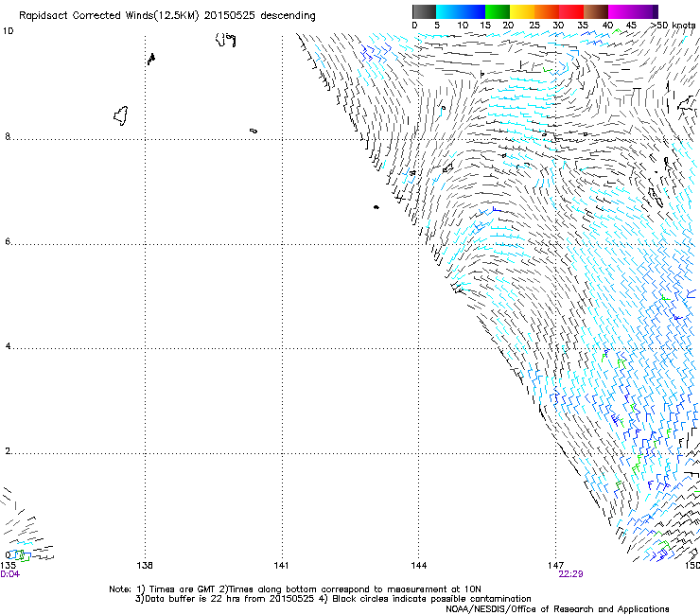700x615 pixels.
Task: Pick the magenta-purple 40-50 knots color band
Action: click(633, 11)
